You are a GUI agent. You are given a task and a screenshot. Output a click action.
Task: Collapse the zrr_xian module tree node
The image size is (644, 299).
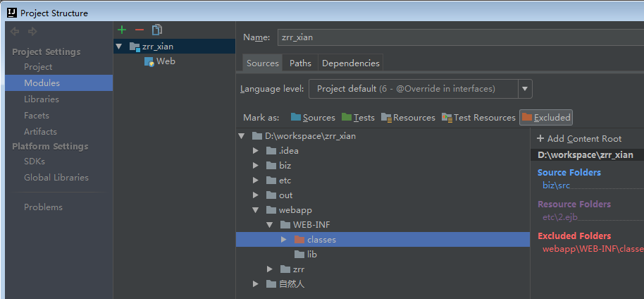coord(119,47)
